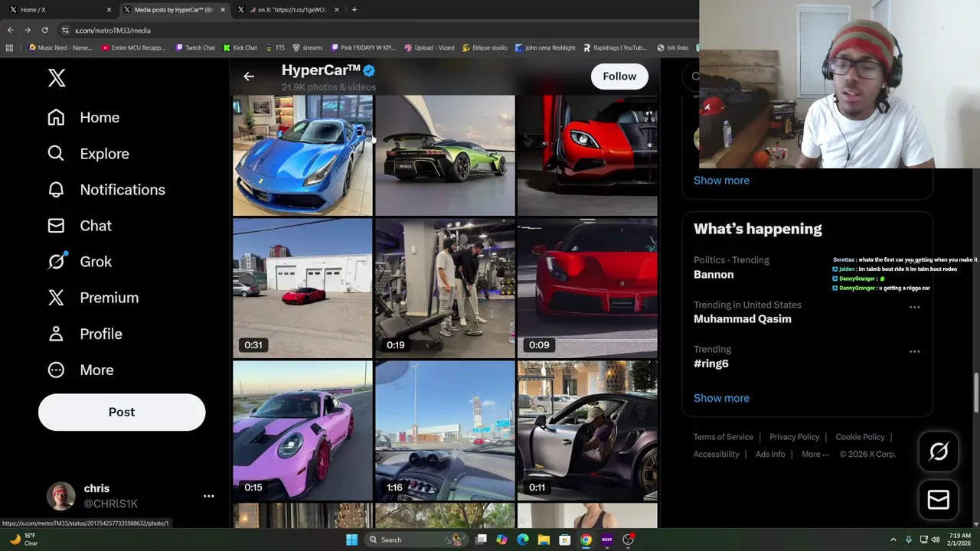980x551 pixels.
Task: Close the Home / X browser tab
Action: point(109,10)
